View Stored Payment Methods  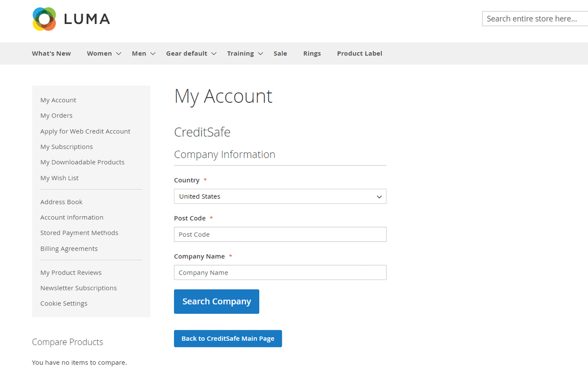point(79,233)
